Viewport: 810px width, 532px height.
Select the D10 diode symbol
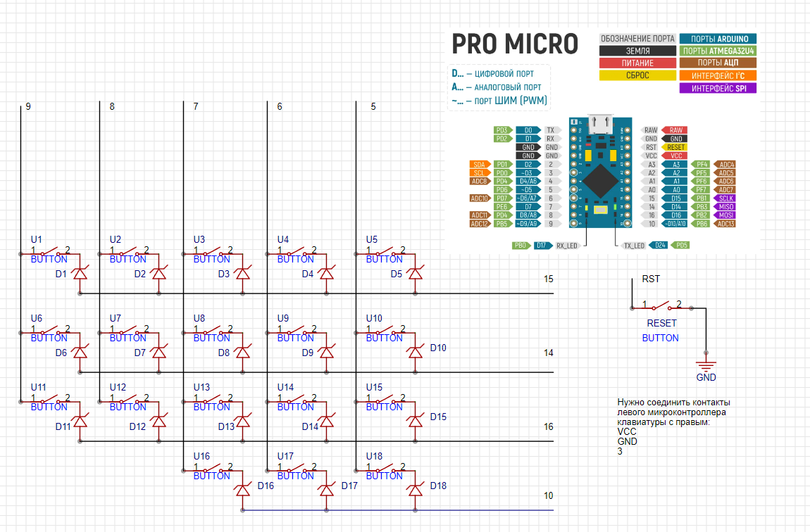click(x=416, y=353)
